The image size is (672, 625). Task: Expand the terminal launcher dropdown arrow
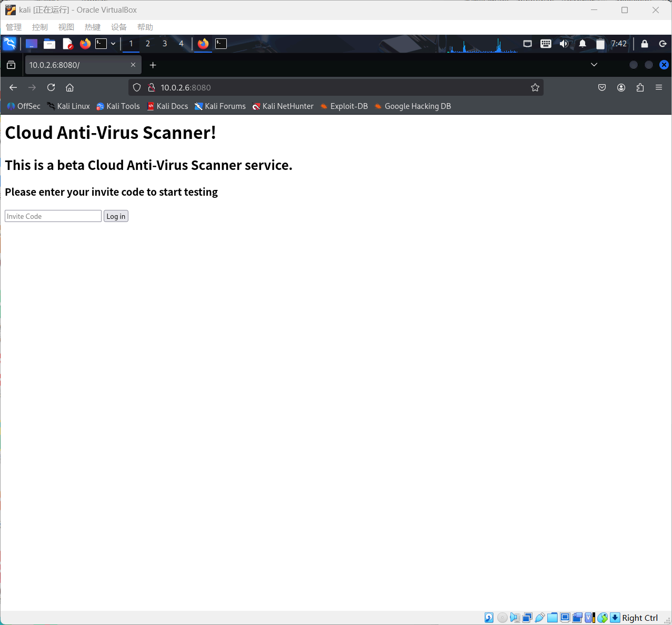(x=113, y=44)
